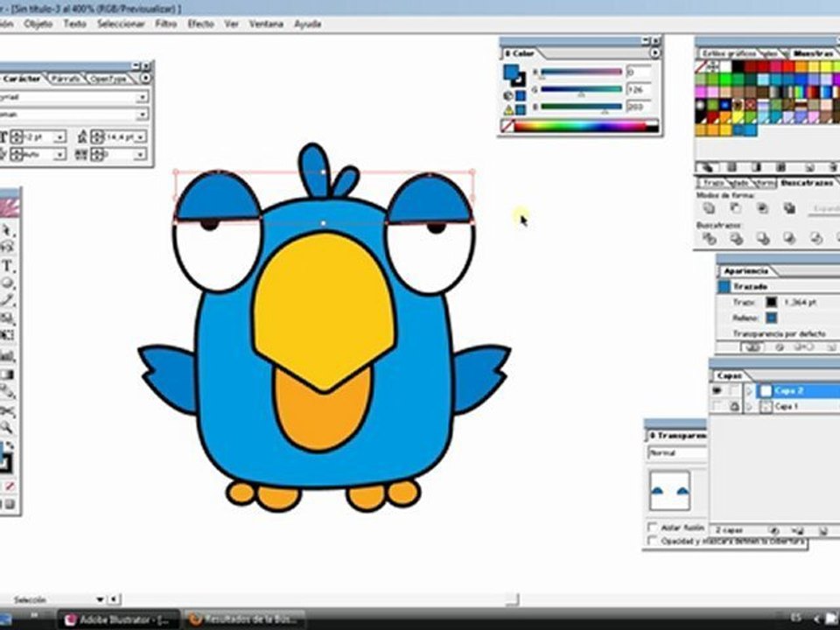Select the Lasso tool below selection arrow
This screenshot has height=630, width=840.
[x=7, y=248]
